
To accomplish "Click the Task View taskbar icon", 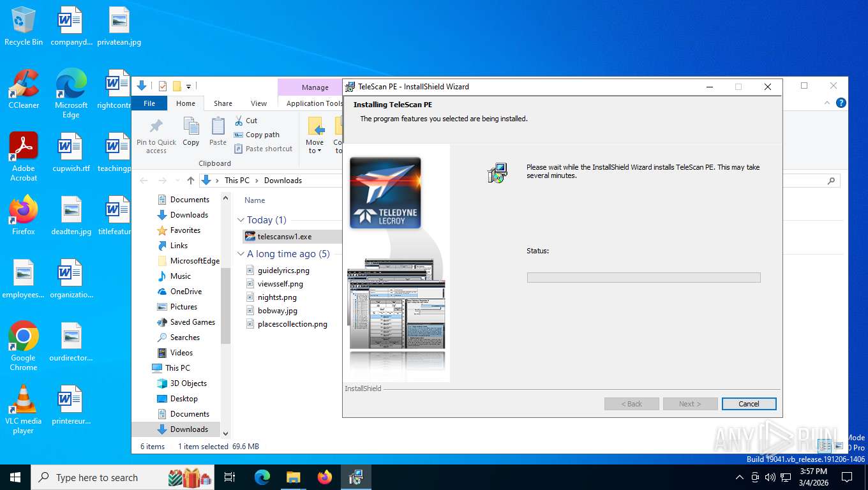I will 230,477.
